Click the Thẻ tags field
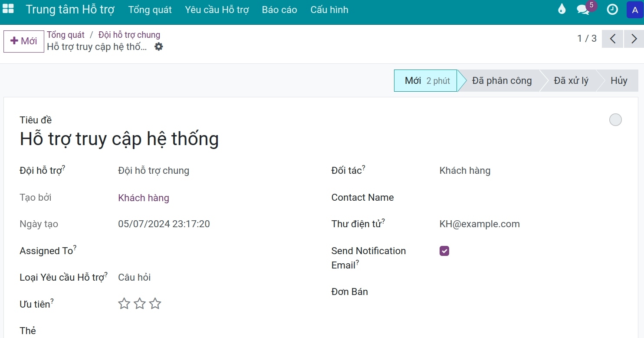 point(213,331)
